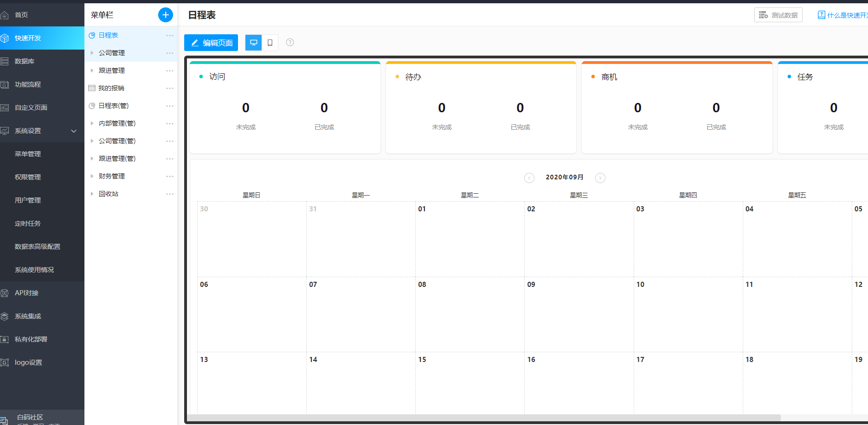The width and height of the screenshot is (868, 425).
Task: Open the help question-mark icon
Action: (x=290, y=42)
